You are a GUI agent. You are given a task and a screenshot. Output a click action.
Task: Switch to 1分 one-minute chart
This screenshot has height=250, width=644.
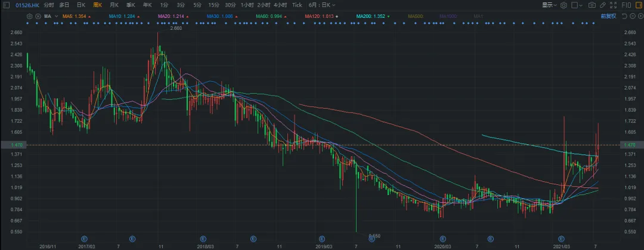[164, 5]
